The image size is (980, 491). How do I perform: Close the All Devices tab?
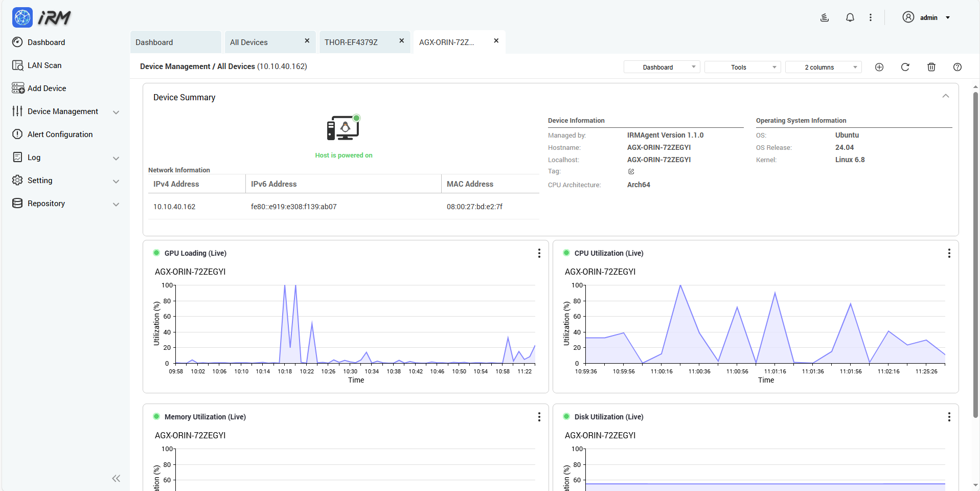tap(307, 40)
